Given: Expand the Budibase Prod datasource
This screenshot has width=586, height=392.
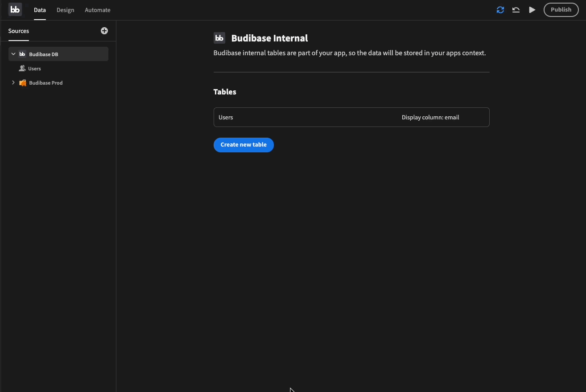Looking at the screenshot, I should pos(13,82).
